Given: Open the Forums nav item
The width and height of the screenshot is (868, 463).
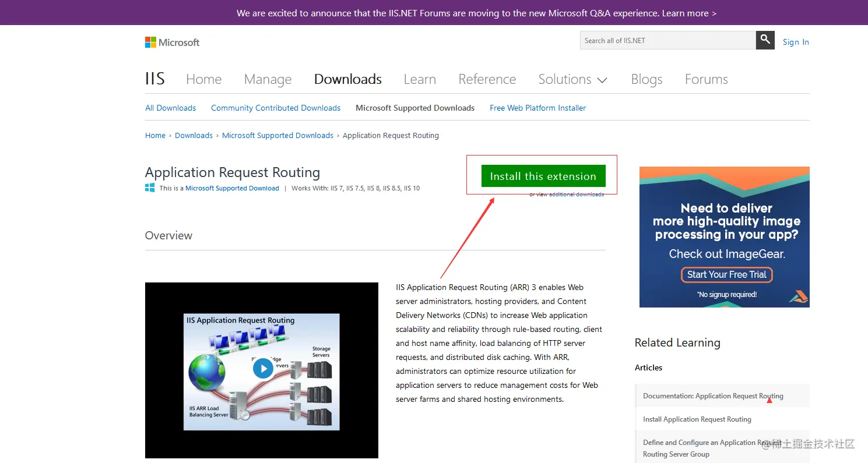Looking at the screenshot, I should point(706,79).
